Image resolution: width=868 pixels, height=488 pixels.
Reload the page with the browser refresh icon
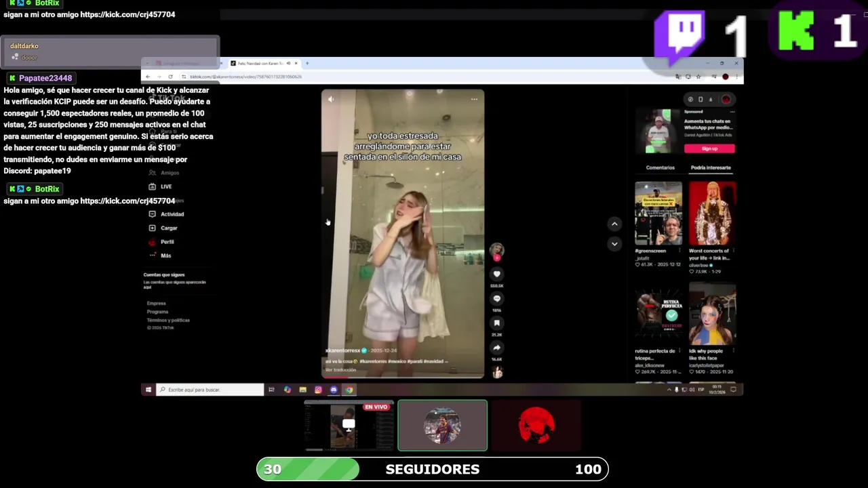(x=170, y=77)
